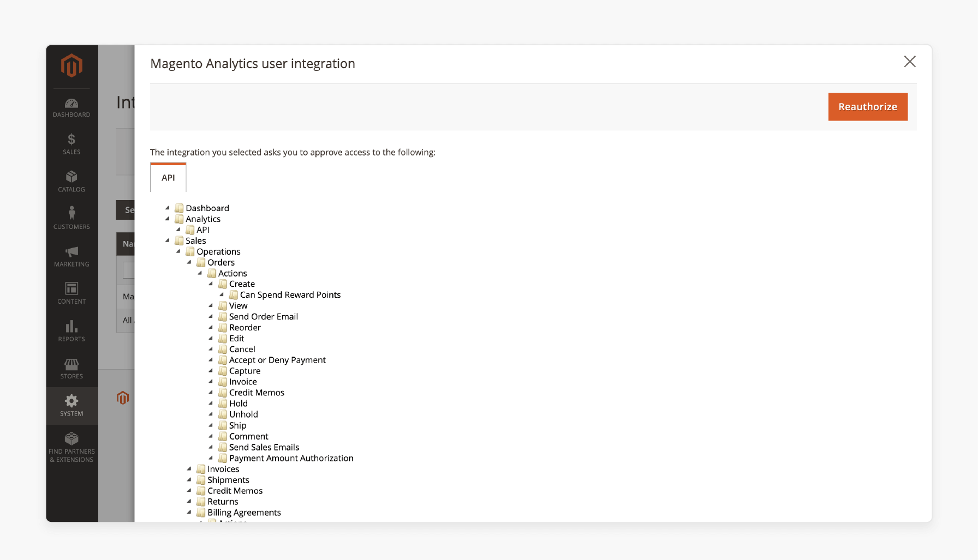This screenshot has height=560, width=978.
Task: Toggle the Returns tree node arrow
Action: point(189,502)
